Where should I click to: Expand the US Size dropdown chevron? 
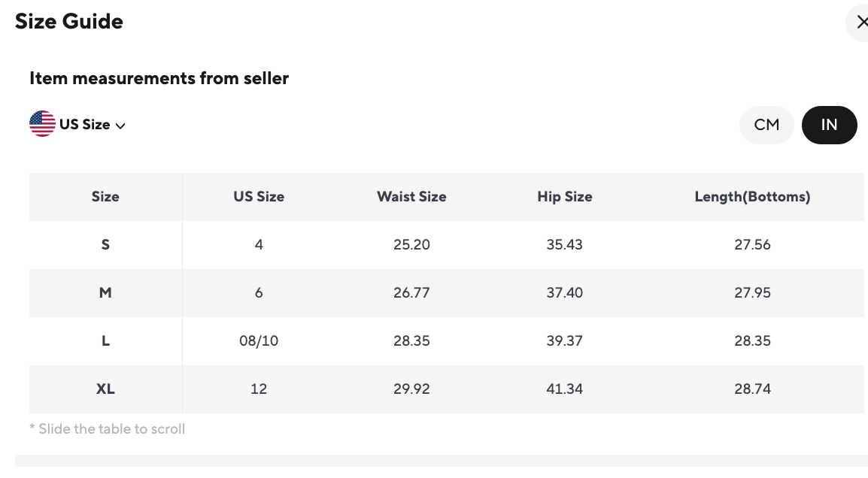120,126
